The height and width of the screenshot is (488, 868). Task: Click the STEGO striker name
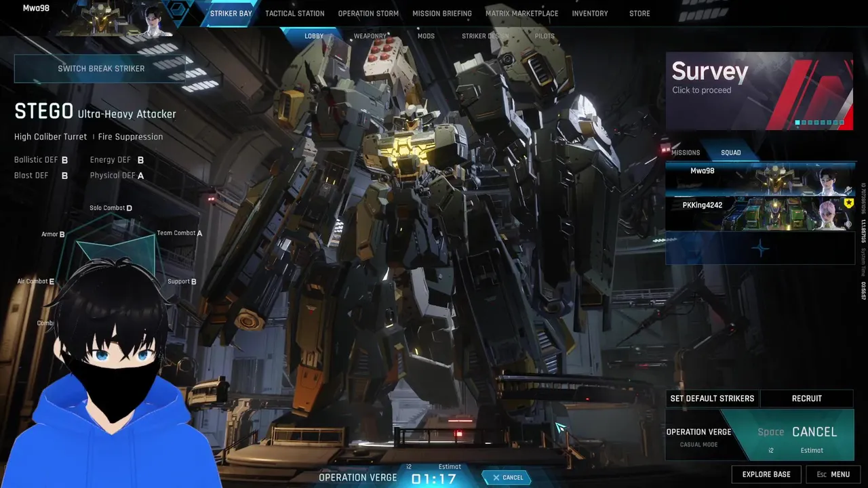click(x=43, y=111)
